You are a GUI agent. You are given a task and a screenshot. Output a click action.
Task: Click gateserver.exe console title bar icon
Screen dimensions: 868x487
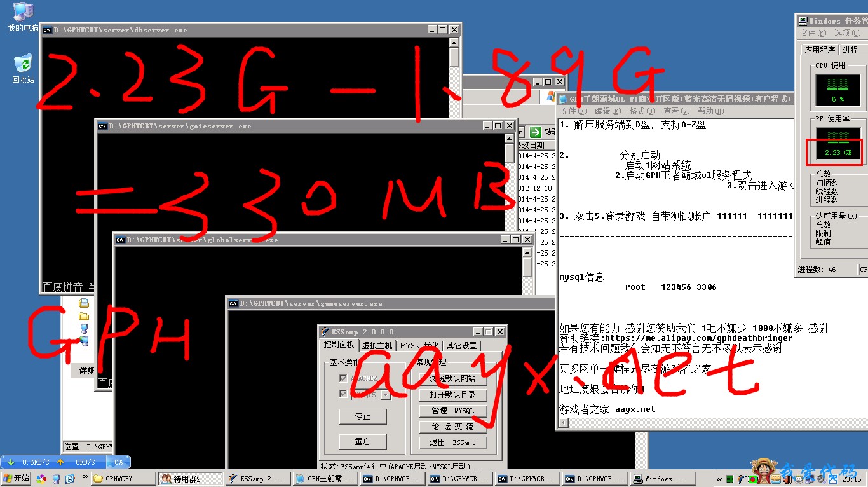click(102, 126)
